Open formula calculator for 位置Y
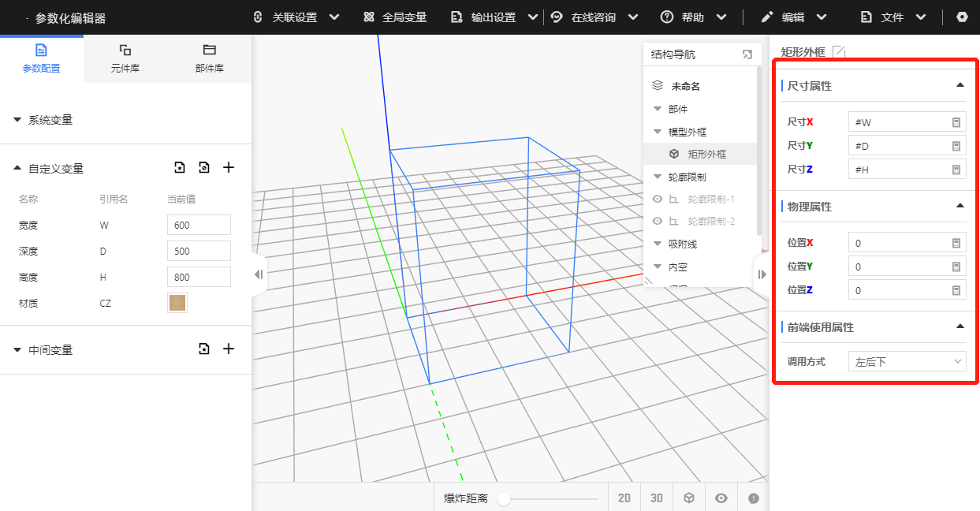This screenshot has height=511, width=980. [x=956, y=267]
